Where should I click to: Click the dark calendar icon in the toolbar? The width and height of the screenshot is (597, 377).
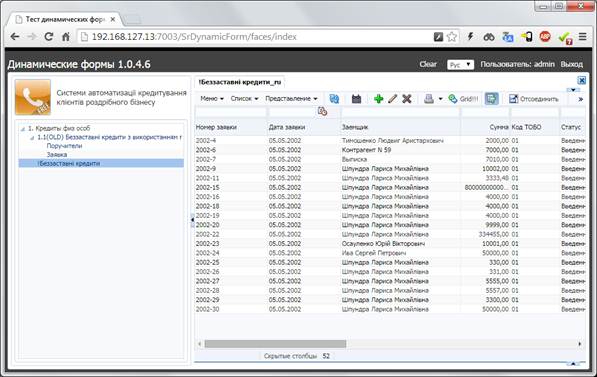point(356,99)
